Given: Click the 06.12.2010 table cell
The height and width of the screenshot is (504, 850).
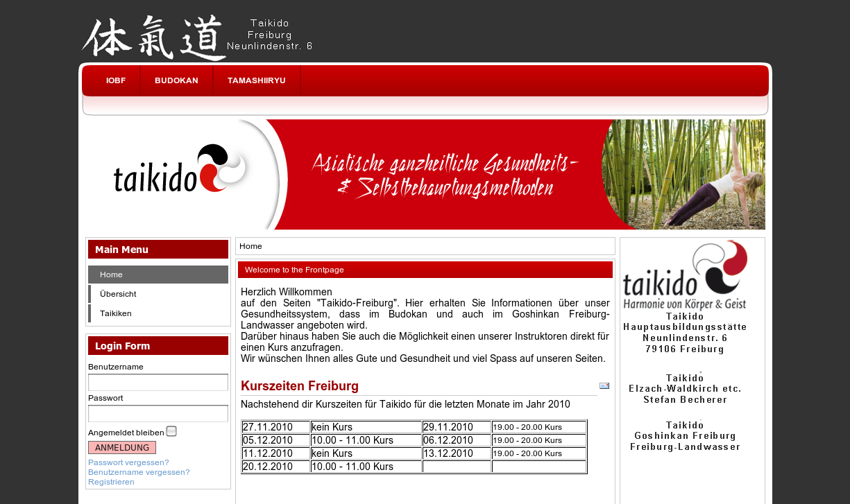Looking at the screenshot, I should 457,440.
